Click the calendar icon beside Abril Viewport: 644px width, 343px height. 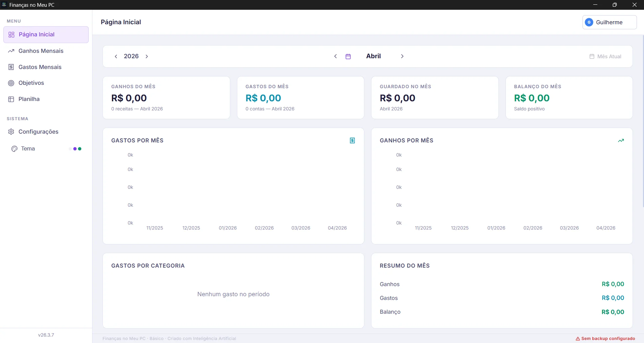(x=349, y=56)
